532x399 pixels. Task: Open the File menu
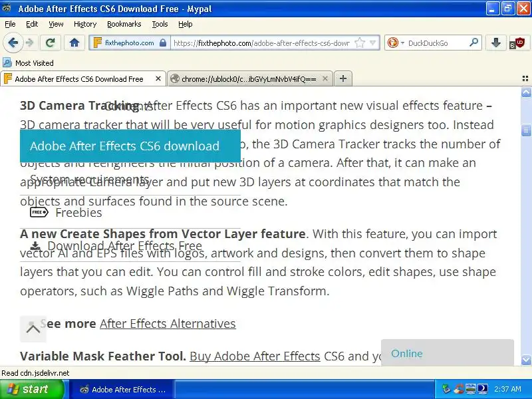point(10,24)
